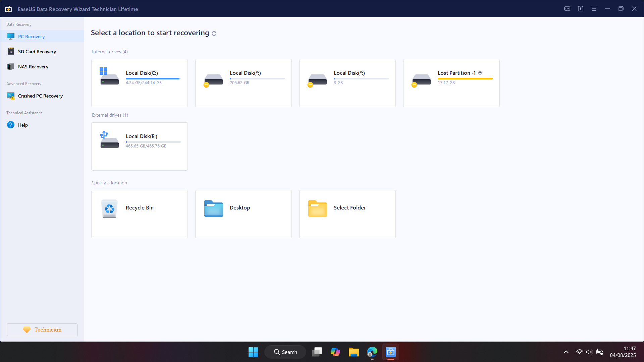Click the Lost Partition -1 yellow usage bar
Viewport: 644px width, 362px height.
(465, 79)
